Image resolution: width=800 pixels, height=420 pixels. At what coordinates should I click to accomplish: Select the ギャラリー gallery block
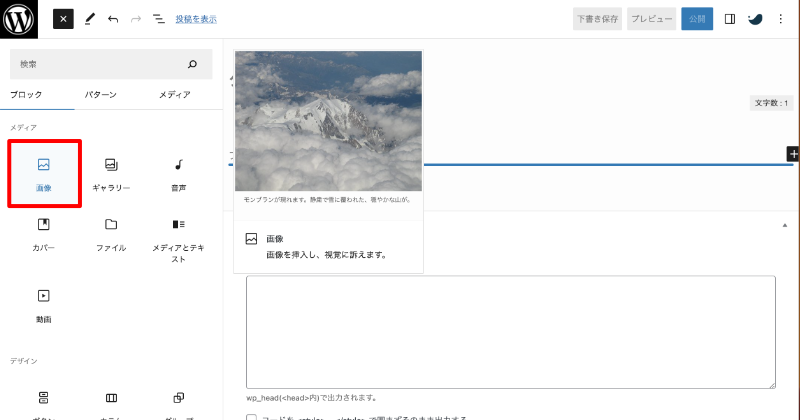(111, 173)
